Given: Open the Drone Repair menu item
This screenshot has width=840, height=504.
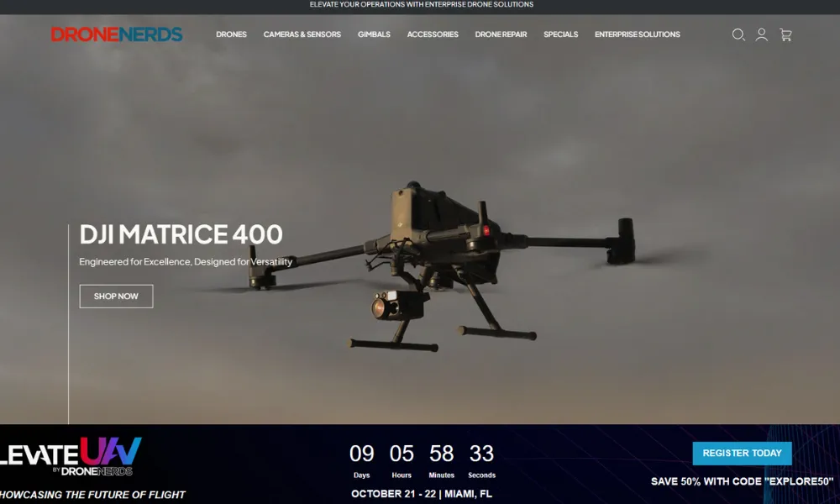Looking at the screenshot, I should pyautogui.click(x=501, y=34).
